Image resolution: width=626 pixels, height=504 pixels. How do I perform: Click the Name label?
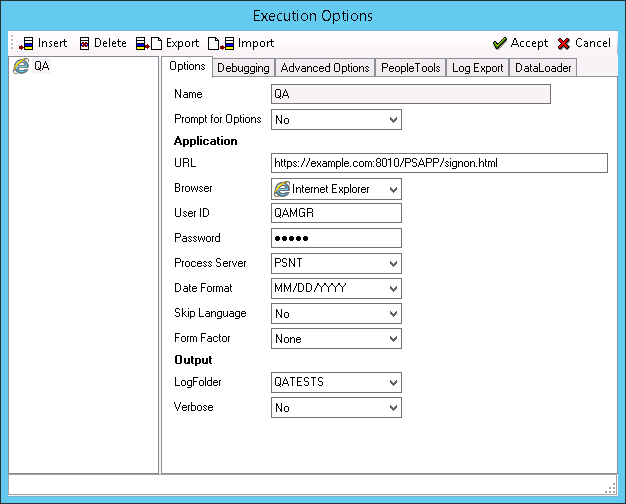pos(188,94)
